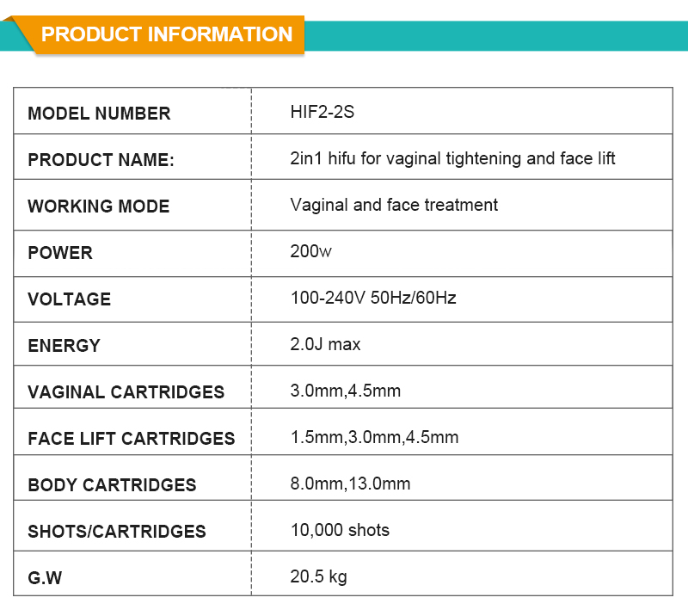Click the WORKING MODE label
Image resolution: width=688 pixels, height=616 pixels.
pyautogui.click(x=99, y=206)
